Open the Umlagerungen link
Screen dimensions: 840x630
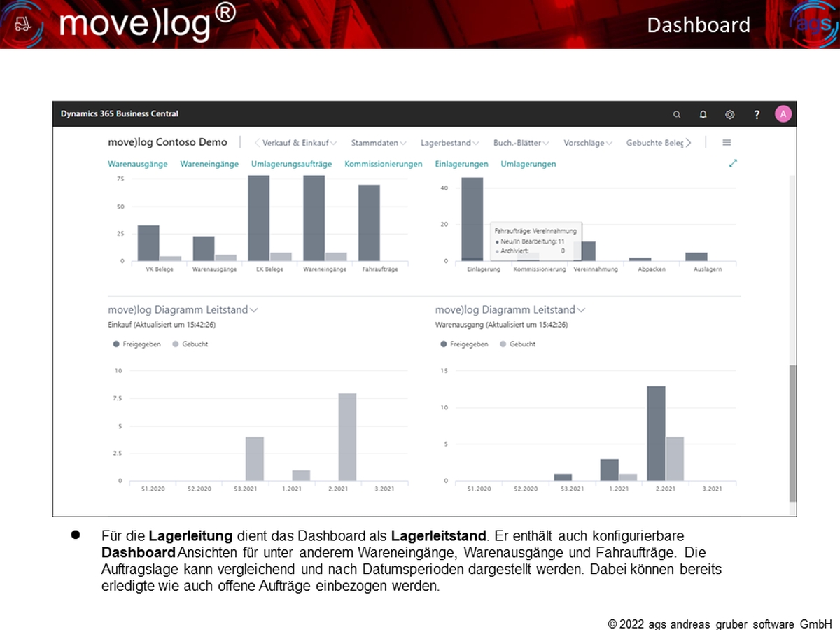click(528, 164)
